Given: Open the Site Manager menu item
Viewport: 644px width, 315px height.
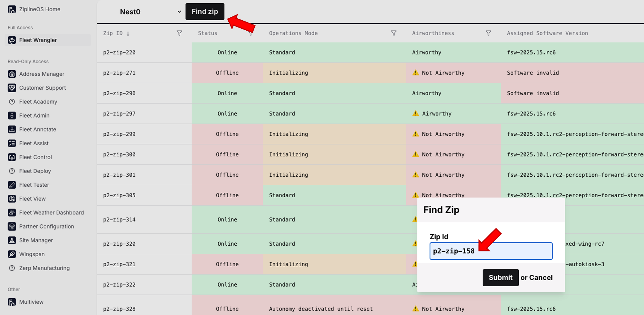Looking at the screenshot, I should pyautogui.click(x=31, y=240).
